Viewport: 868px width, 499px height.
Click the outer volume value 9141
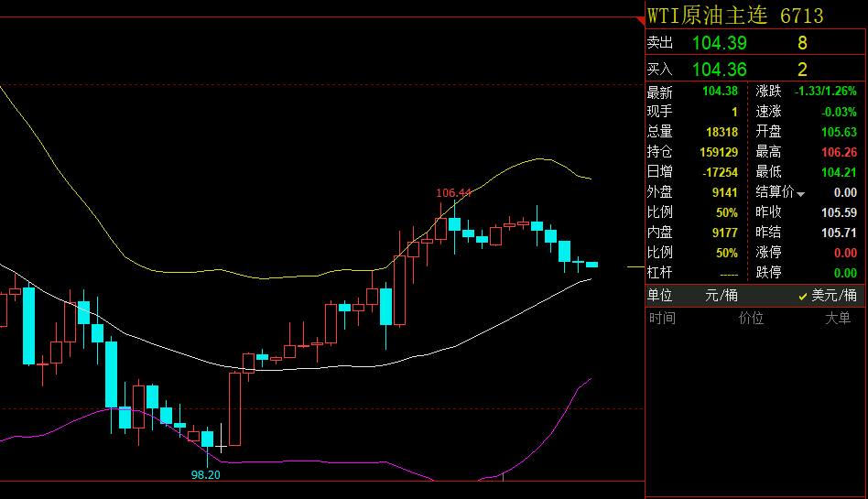tap(724, 192)
